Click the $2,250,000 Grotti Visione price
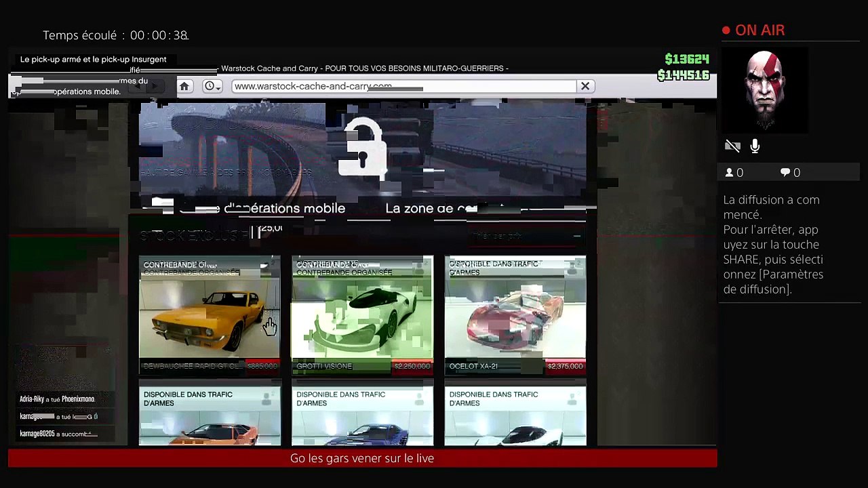 tap(412, 366)
